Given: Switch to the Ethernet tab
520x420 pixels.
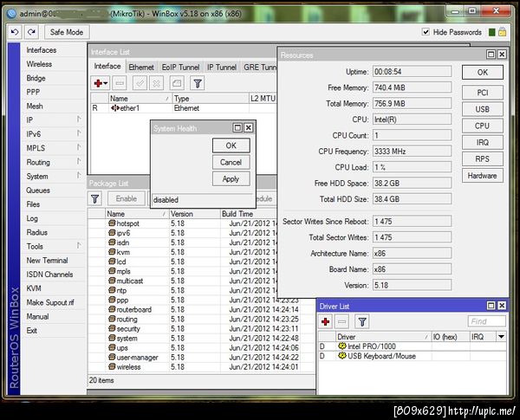Looking at the screenshot, I should coord(141,68).
